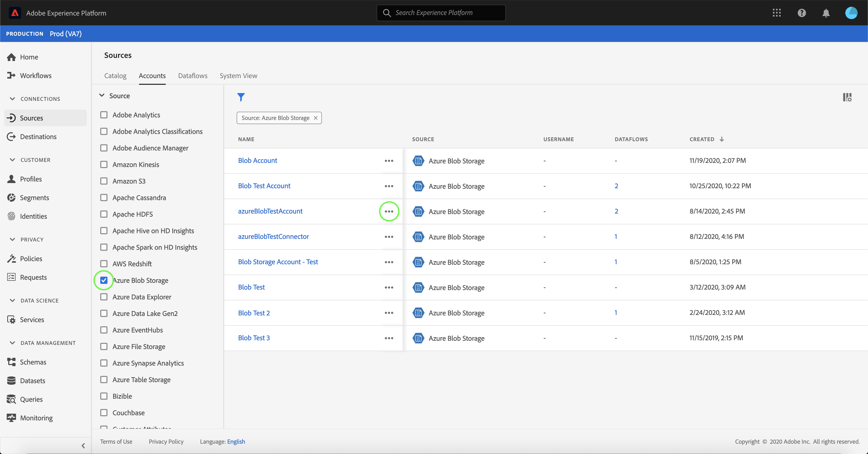Collapse the Data Management section
Image resolution: width=868 pixels, height=454 pixels.
[x=12, y=343]
